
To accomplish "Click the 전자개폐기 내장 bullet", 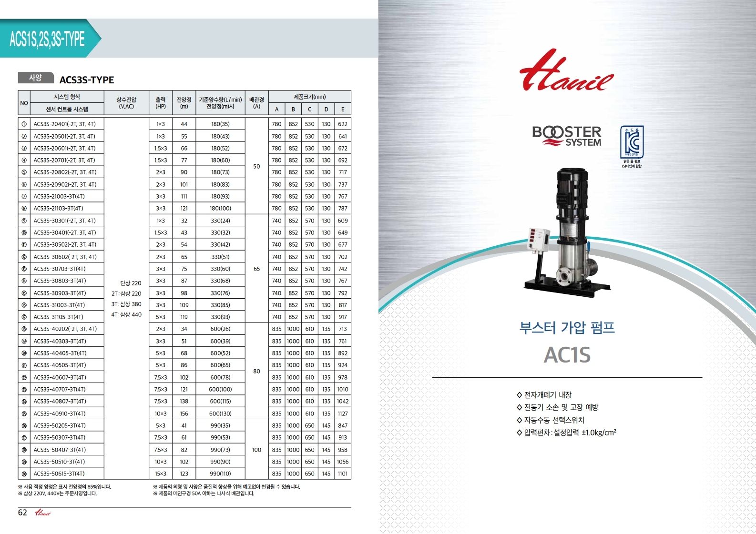I will (544, 395).
